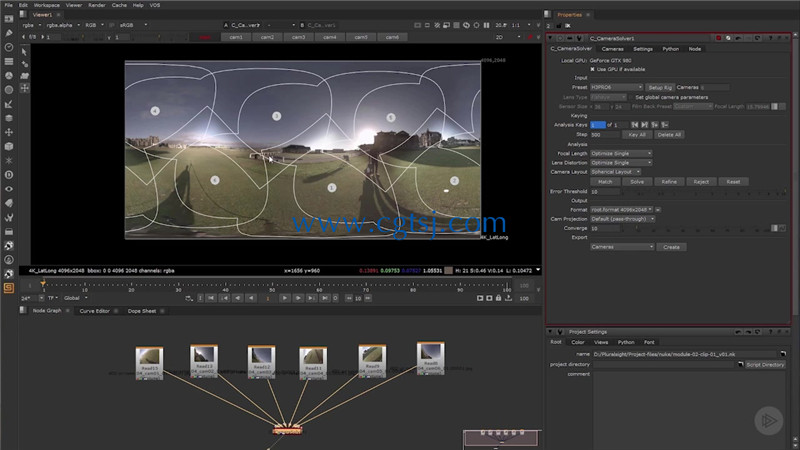This screenshot has width=800, height=450.
Task: Open the Render menu
Action: pos(96,5)
